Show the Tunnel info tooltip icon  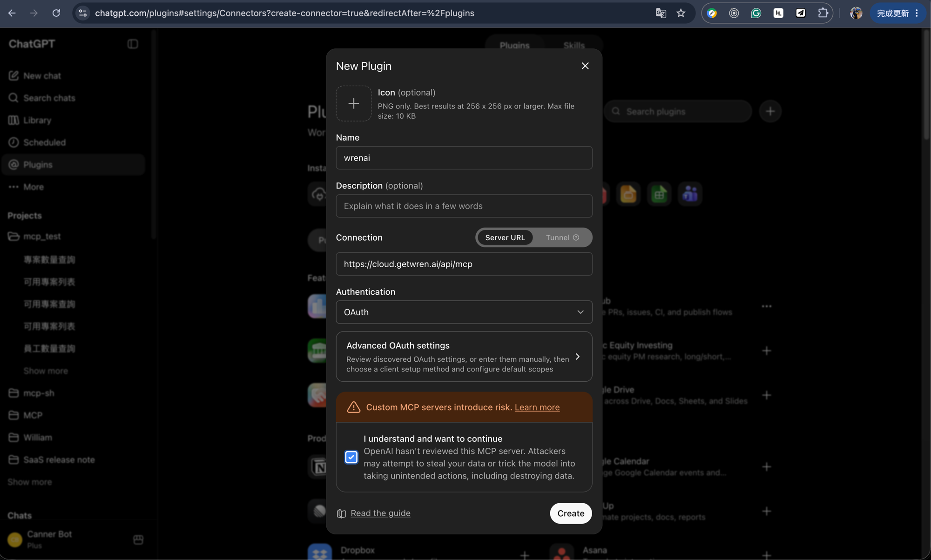[576, 237]
